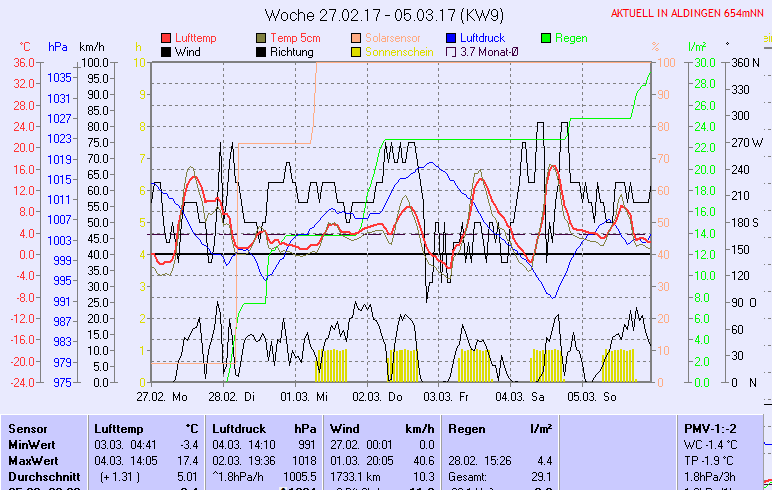Click the Regen column header in table
772x490 pixels.
coord(467,428)
